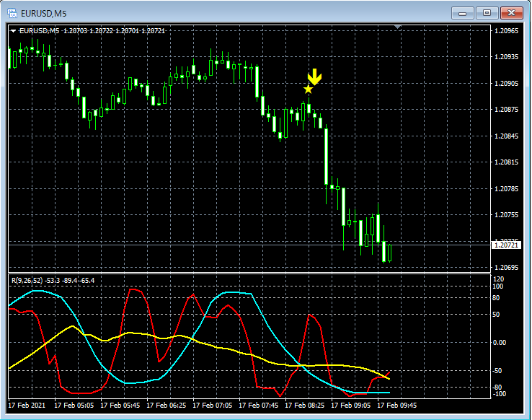This screenshot has height=420, width=532.
Task: Click the 1.20935 price scale label
Action: (x=507, y=57)
